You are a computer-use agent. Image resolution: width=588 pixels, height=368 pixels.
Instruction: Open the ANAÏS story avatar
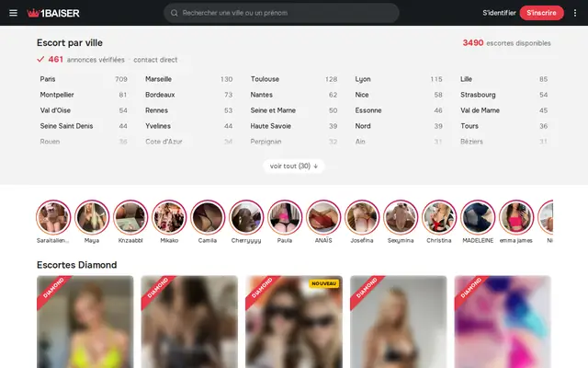323,217
